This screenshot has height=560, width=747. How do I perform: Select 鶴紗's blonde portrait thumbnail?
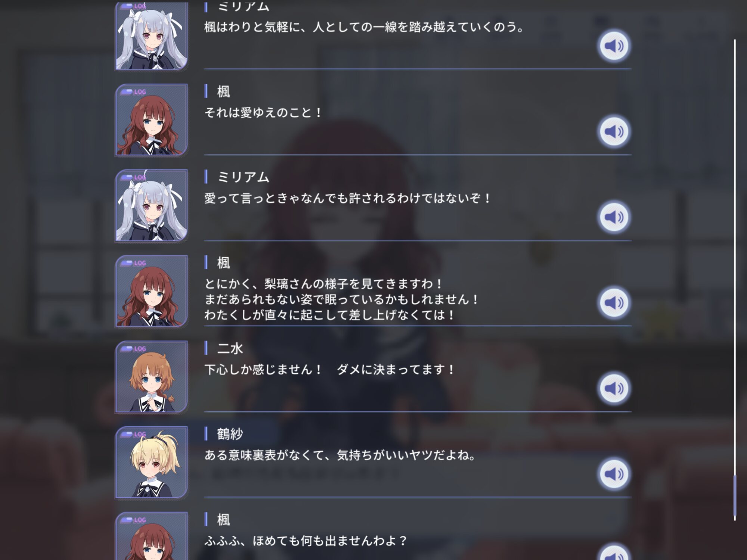pos(151,462)
